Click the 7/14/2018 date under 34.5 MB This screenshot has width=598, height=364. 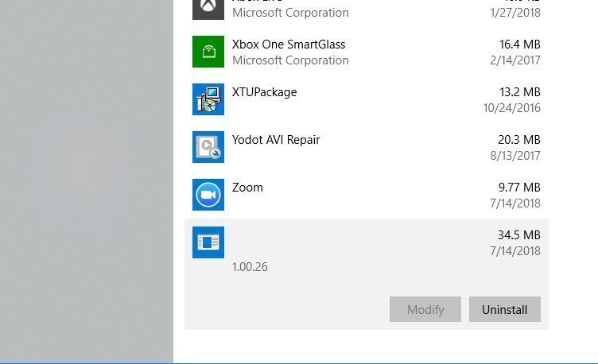515,251
